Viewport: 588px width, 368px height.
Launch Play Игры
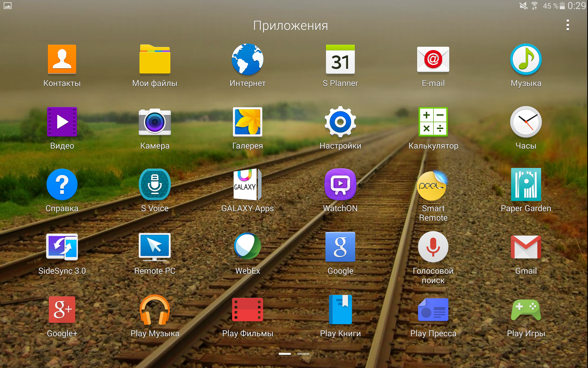tap(526, 310)
